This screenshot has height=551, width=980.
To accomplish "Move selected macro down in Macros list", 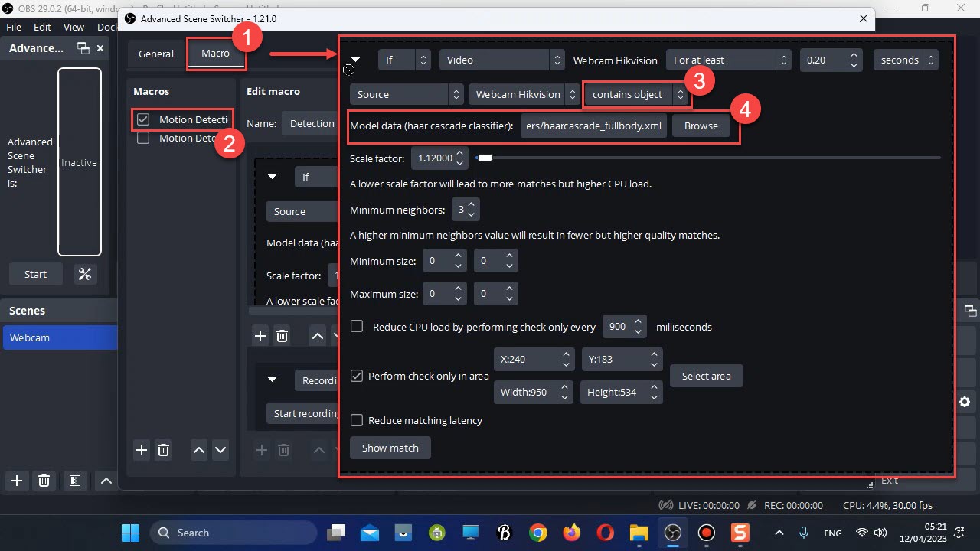I will point(220,450).
